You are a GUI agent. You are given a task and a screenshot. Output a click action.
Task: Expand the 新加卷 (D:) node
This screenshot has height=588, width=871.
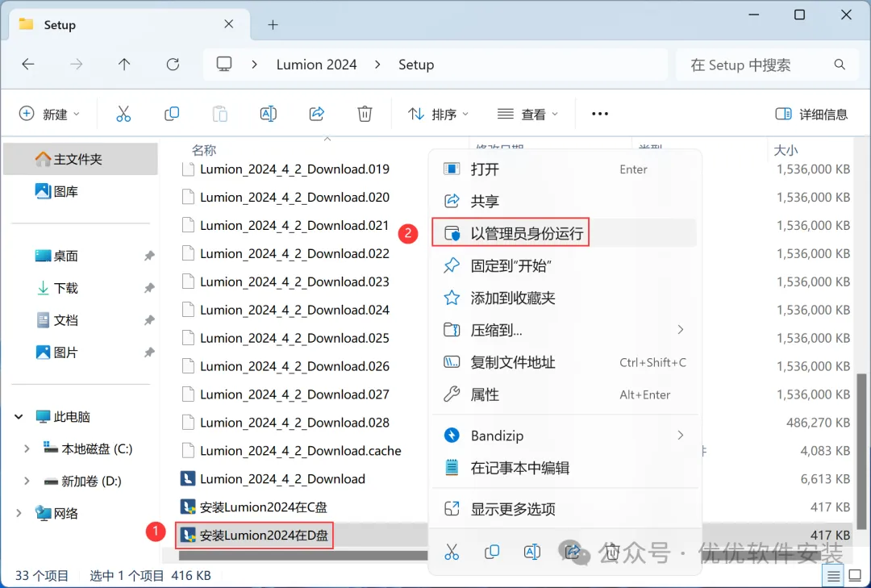[27, 481]
